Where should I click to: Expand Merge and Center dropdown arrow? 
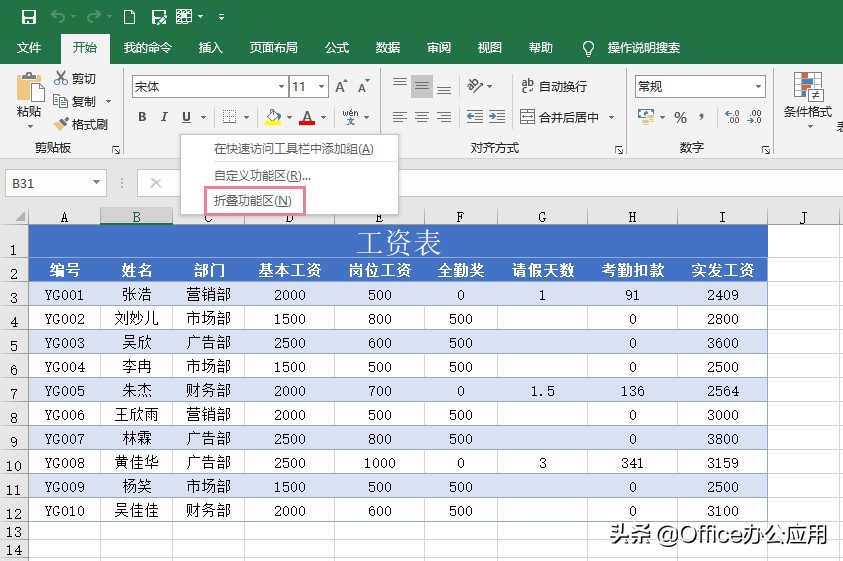pyautogui.click(x=611, y=117)
